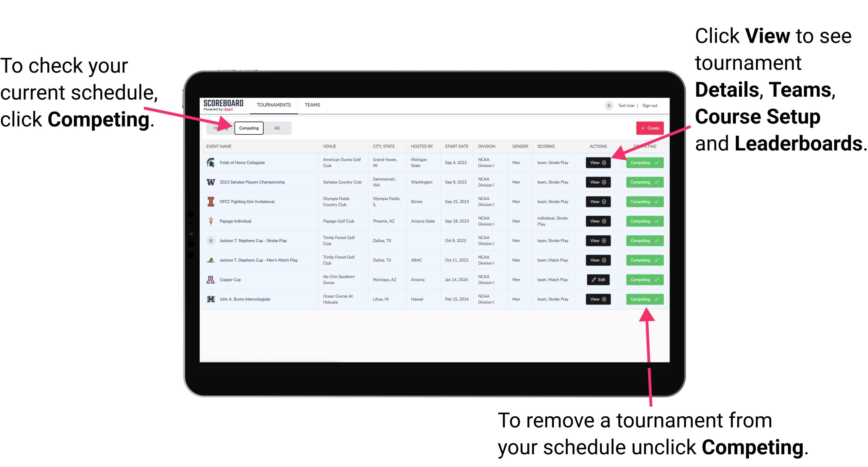This screenshot has height=467, width=868.
Task: Click the plus Create button
Action: click(x=648, y=127)
